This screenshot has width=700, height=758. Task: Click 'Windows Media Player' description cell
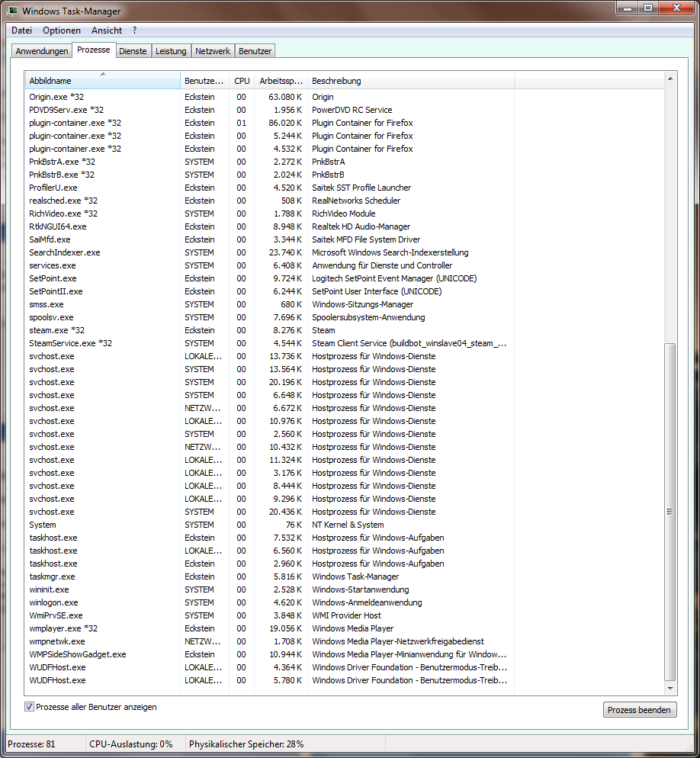(353, 628)
